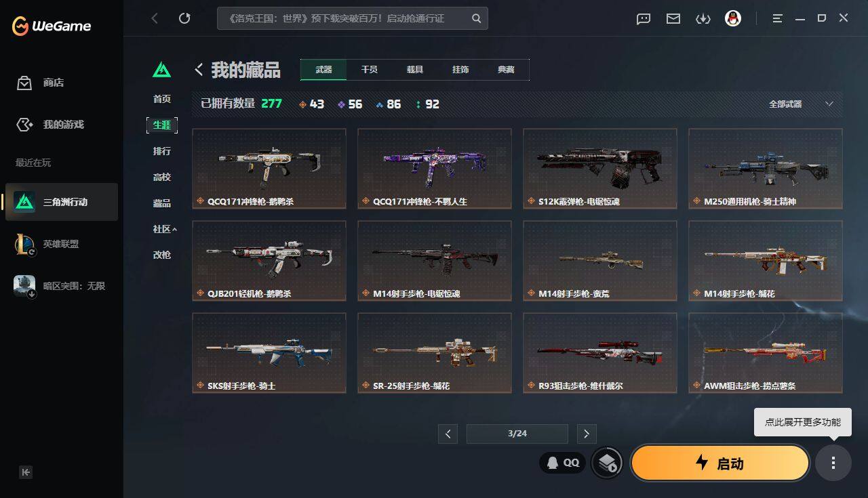The height and width of the screenshot is (498, 868).
Task: Click the page number field showing 3/24
Action: 517,434
